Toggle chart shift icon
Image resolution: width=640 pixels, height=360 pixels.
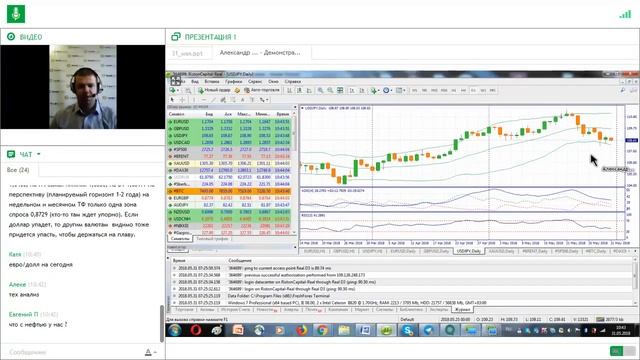click(361, 90)
